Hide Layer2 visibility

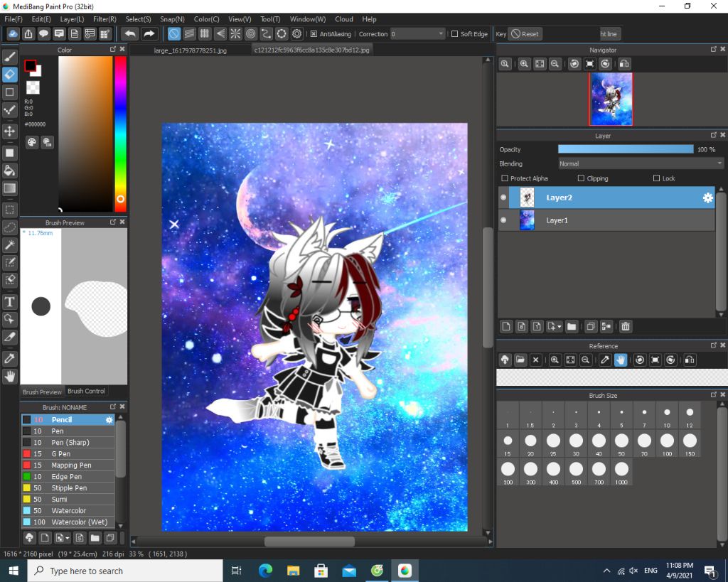click(x=503, y=198)
